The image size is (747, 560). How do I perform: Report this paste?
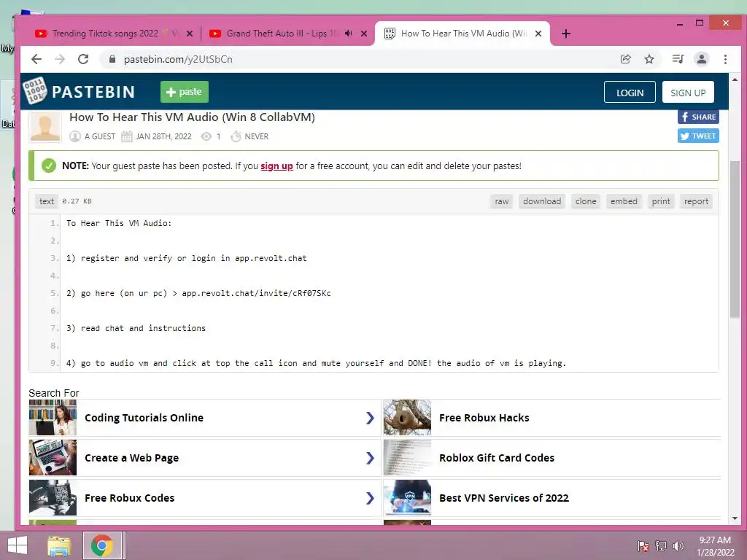coord(697,201)
